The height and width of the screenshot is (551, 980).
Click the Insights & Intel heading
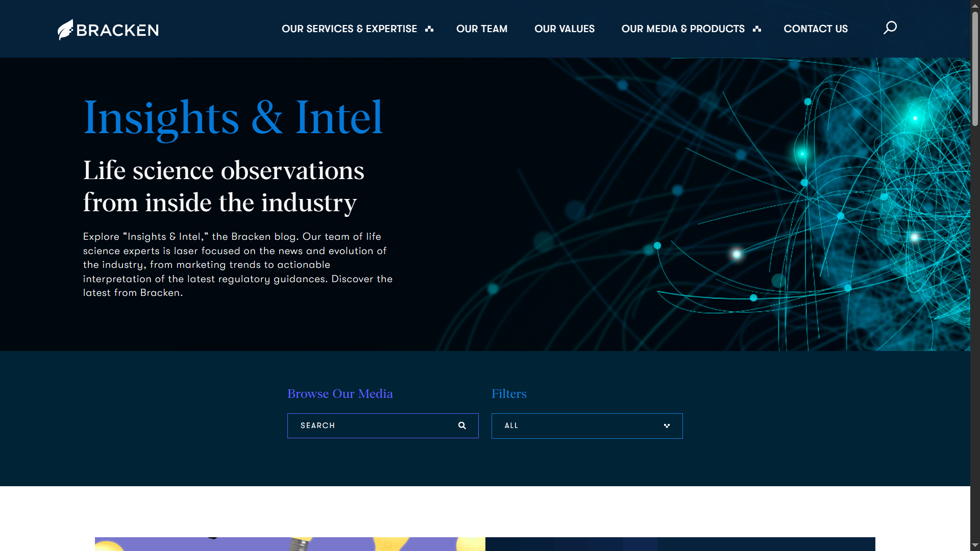coord(233,118)
